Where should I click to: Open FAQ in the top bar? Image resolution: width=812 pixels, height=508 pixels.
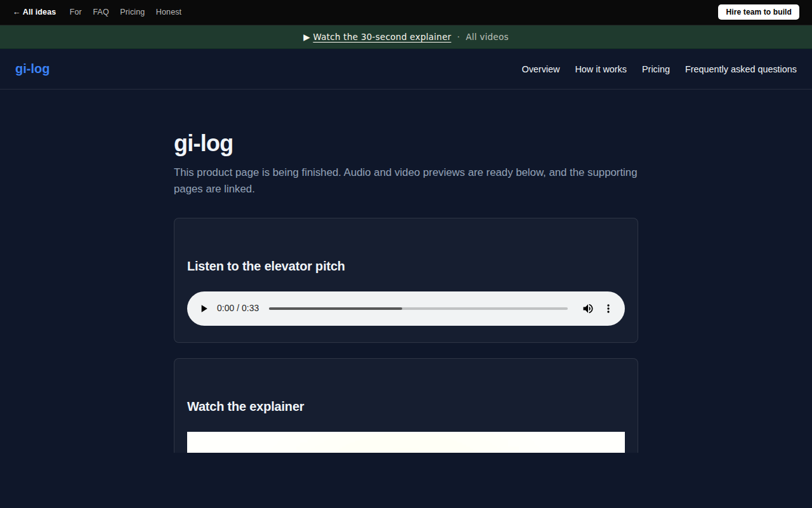click(x=101, y=12)
